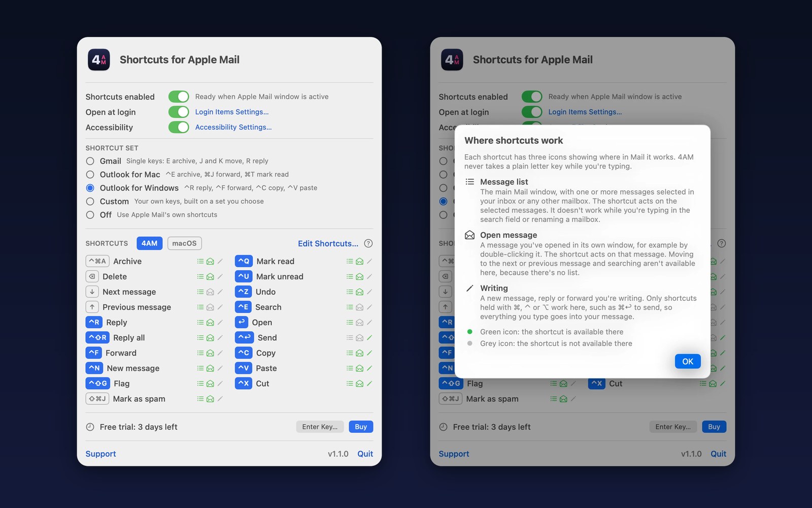Click the Delete key badge icon
812x508 pixels.
[92, 276]
